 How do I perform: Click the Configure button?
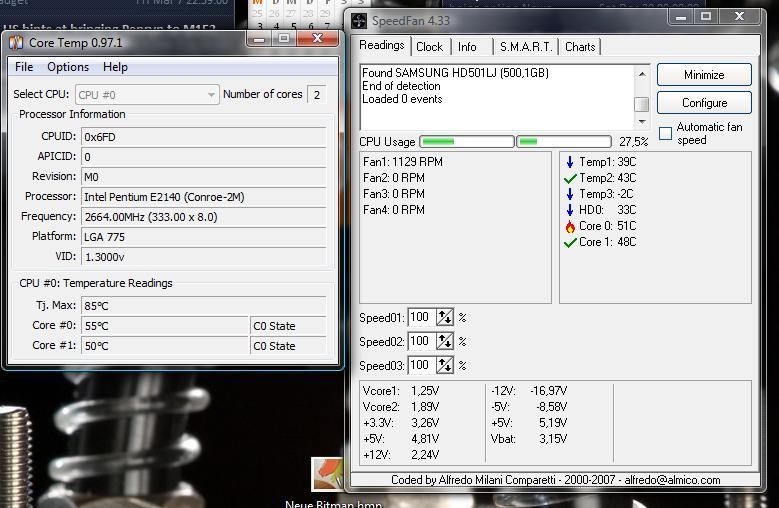coord(704,103)
